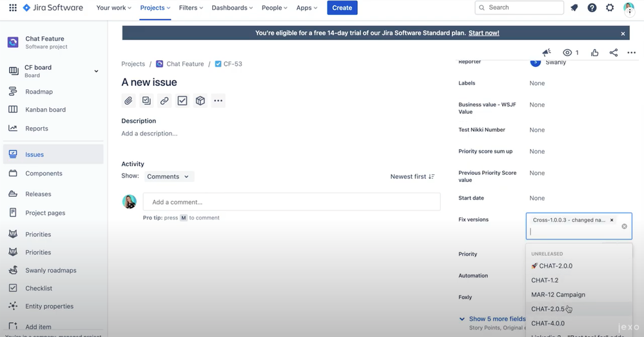644x337 pixels.
Task: Open the issue actions more menu
Action: pos(632,52)
